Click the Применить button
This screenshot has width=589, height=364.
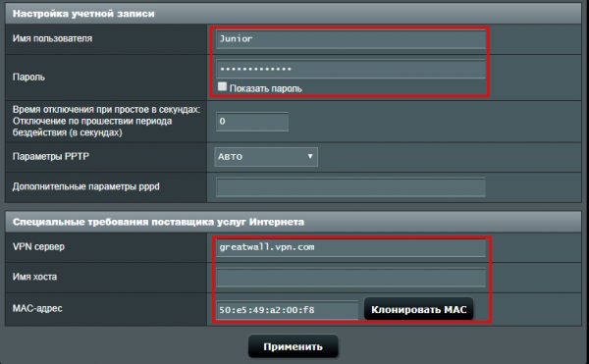[x=293, y=346]
